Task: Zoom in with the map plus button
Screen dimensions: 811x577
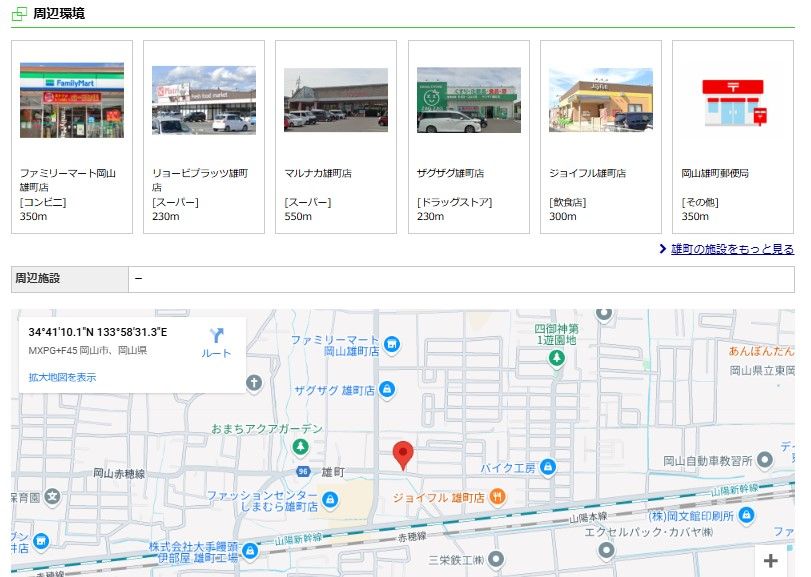Action: click(x=771, y=560)
